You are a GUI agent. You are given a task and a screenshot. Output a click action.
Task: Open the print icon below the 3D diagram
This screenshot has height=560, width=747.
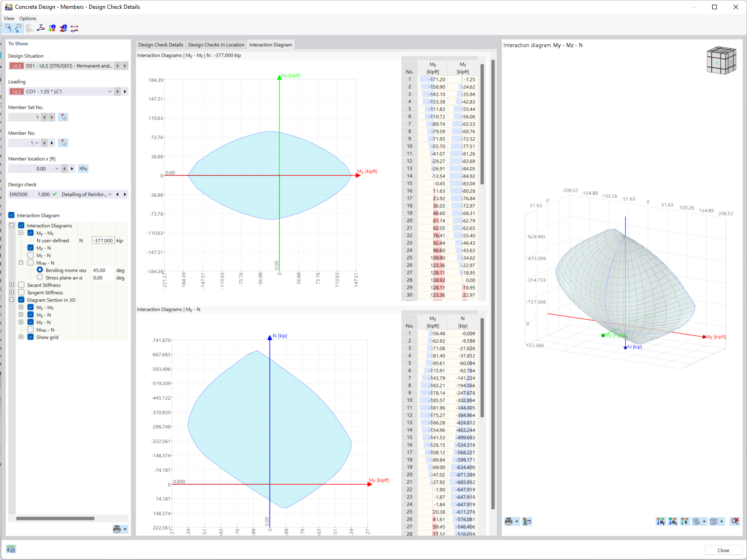[x=508, y=521]
